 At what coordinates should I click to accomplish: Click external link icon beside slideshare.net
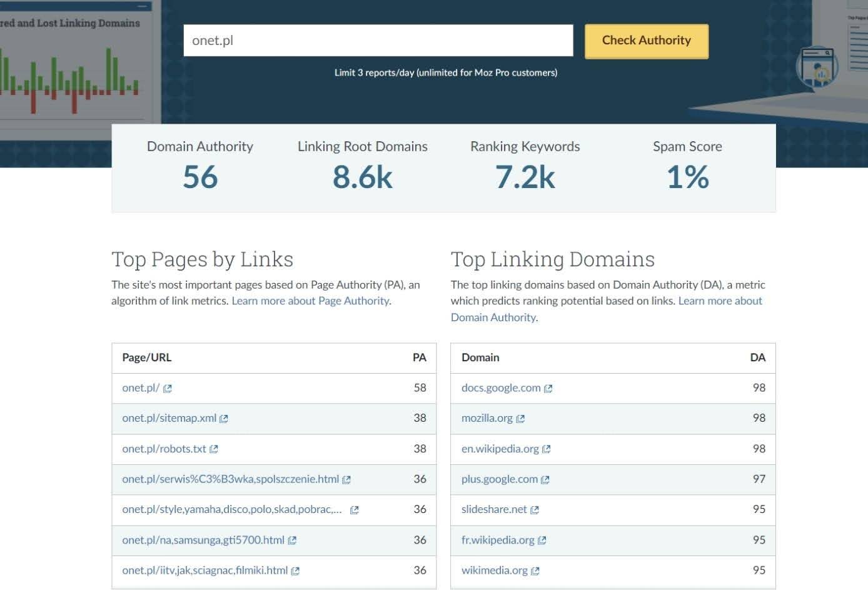coord(535,510)
